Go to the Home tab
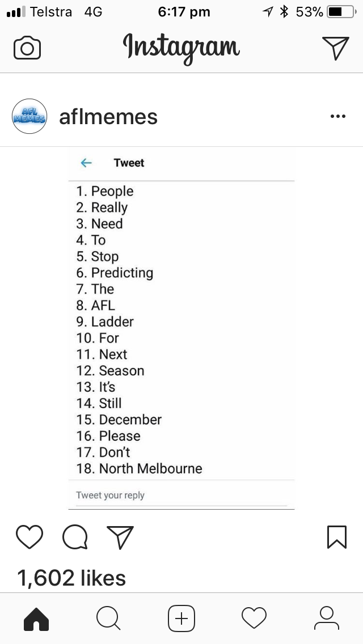Screen dimensions: 363x644 (x=36, y=618)
